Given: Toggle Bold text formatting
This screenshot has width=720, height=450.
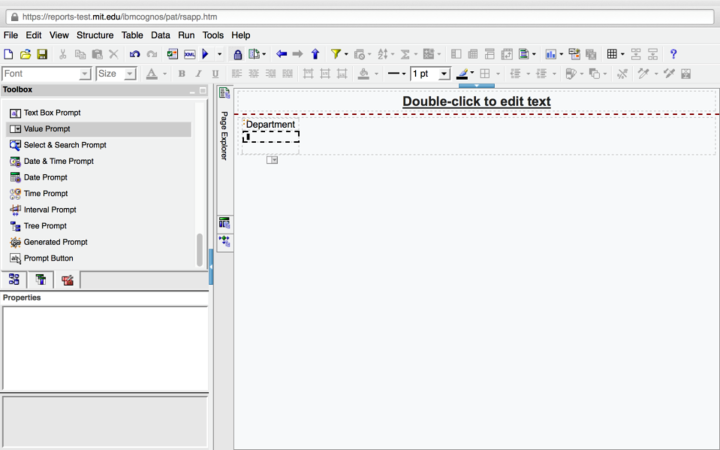Looking at the screenshot, I should click(x=182, y=74).
